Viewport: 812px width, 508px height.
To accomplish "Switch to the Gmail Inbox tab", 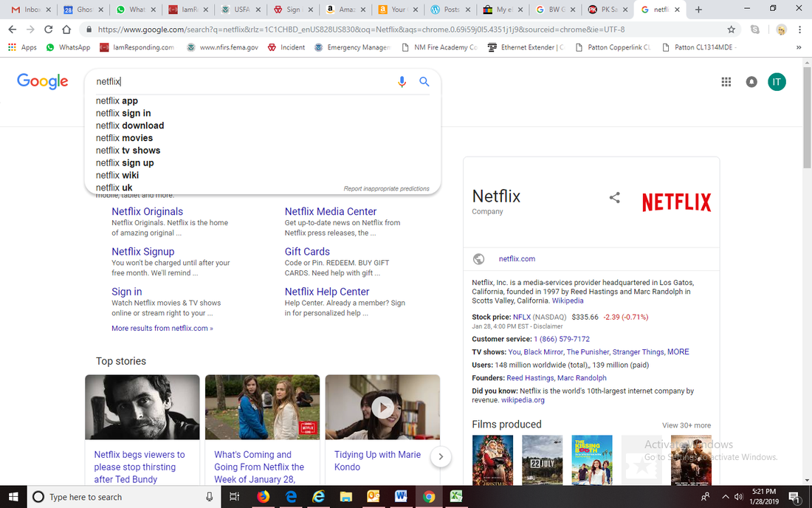I will 30,10.
